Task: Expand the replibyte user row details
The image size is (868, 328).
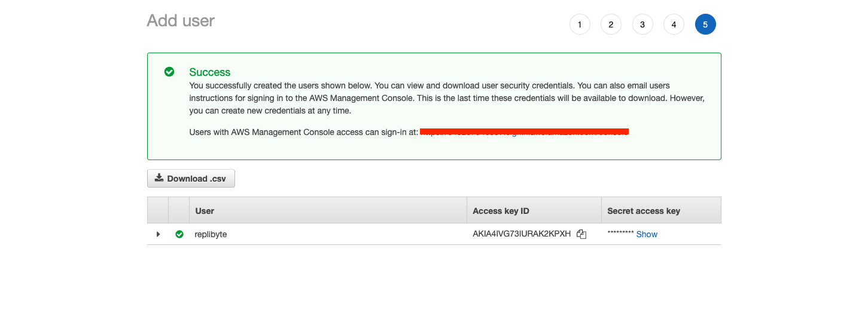Action: pos(158,234)
